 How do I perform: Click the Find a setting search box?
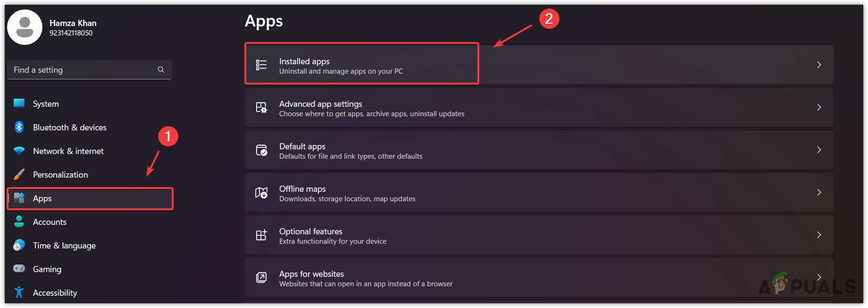pyautogui.click(x=83, y=70)
